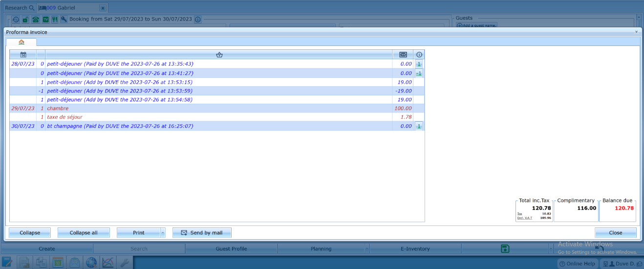The image size is (644, 269).
Task: Open dropdown arrow next to save icon
Action: click(x=551, y=248)
